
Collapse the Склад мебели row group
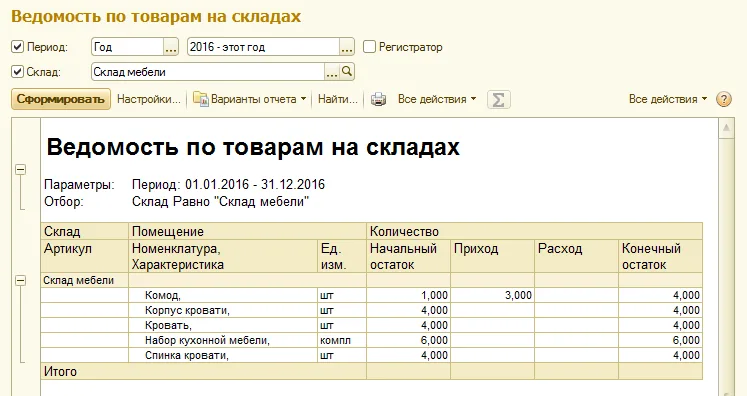[20, 280]
